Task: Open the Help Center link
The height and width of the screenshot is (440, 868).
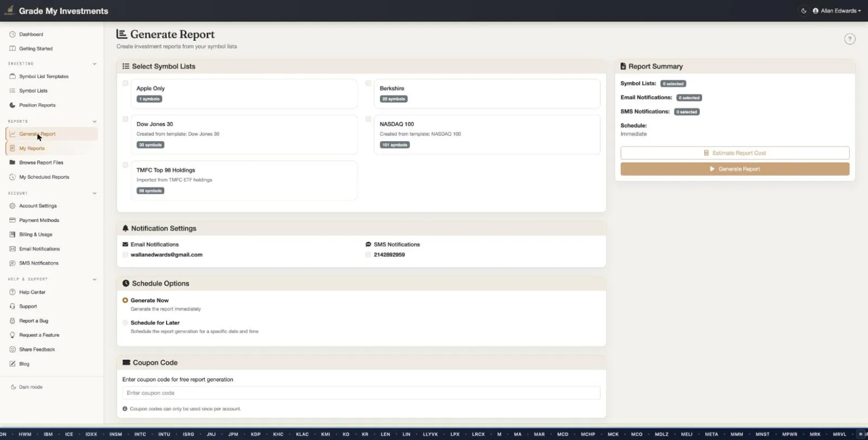Action: click(33, 292)
